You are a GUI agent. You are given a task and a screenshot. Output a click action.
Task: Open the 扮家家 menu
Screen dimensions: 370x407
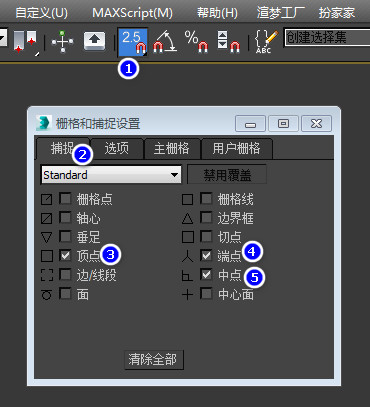click(337, 13)
